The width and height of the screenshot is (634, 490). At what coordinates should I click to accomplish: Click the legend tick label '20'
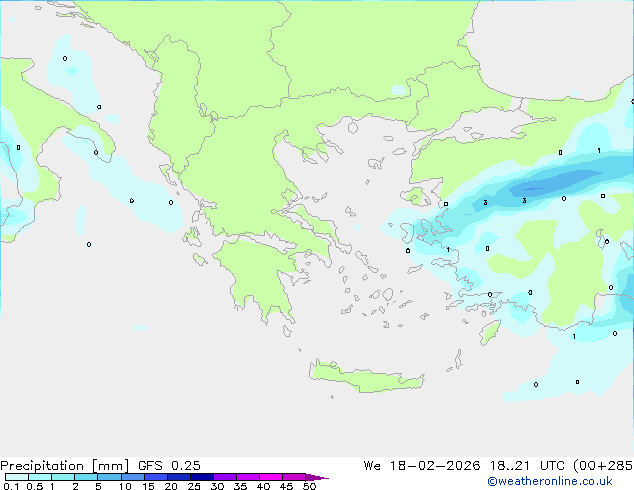tap(171, 486)
